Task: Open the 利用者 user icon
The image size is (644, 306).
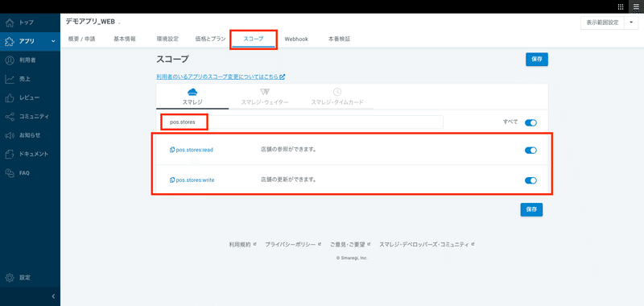Action: click(x=10, y=60)
